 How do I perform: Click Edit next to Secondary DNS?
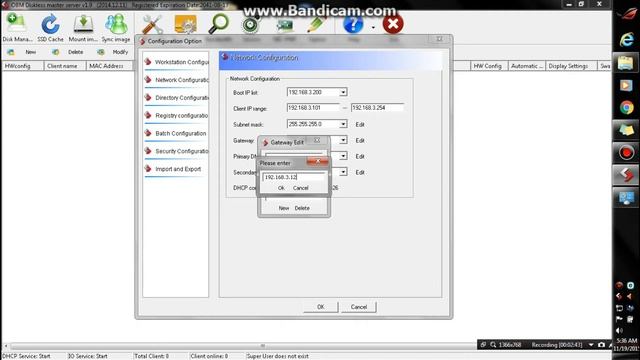click(x=360, y=172)
